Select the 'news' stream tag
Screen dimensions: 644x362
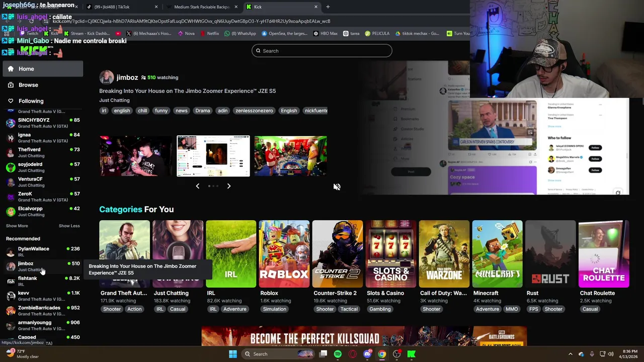(x=181, y=111)
